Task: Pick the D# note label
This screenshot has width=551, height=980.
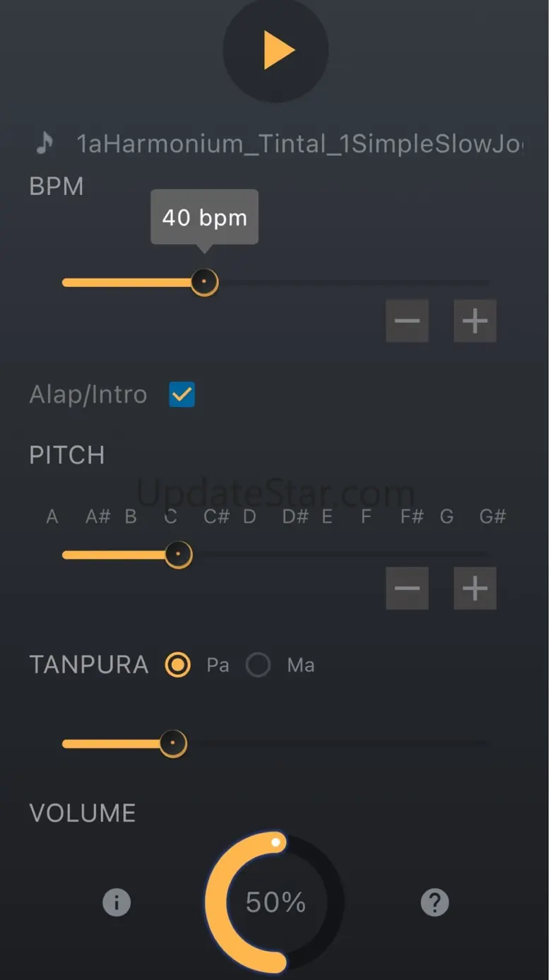Action: point(295,516)
